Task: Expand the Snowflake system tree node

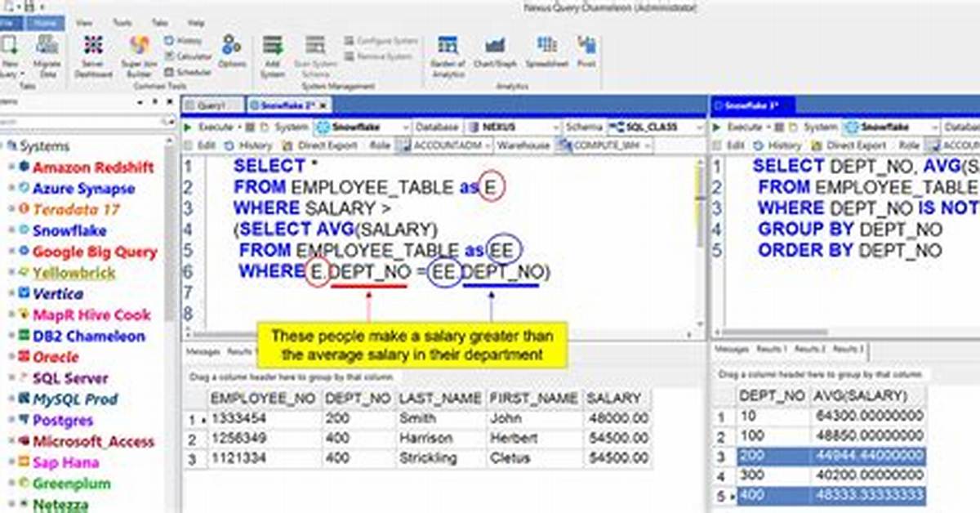Action: [x=11, y=231]
